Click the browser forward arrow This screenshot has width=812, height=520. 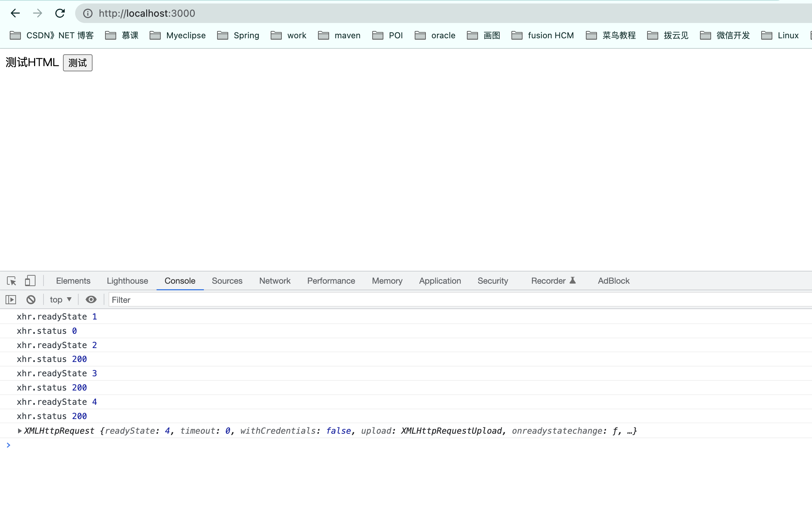pos(38,13)
